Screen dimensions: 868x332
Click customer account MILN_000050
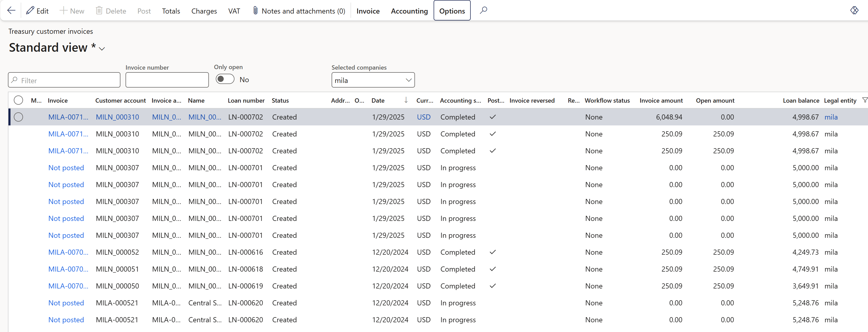pyautogui.click(x=117, y=286)
